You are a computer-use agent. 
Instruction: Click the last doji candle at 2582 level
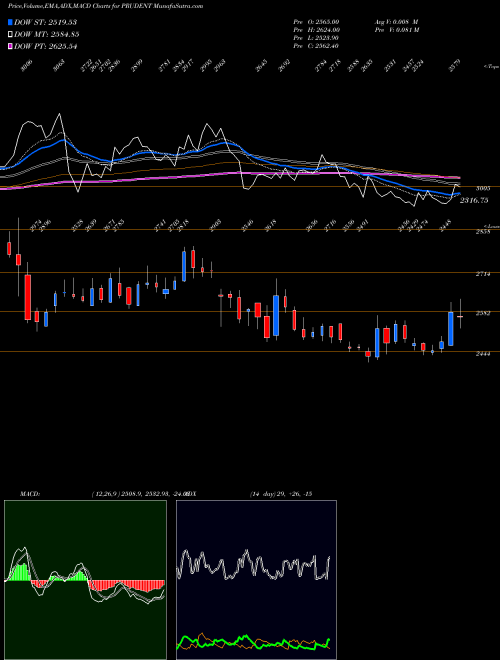460,316
